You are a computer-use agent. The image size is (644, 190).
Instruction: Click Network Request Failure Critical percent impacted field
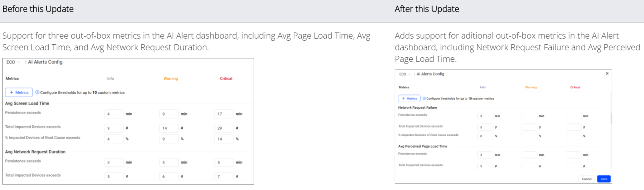coord(573,136)
